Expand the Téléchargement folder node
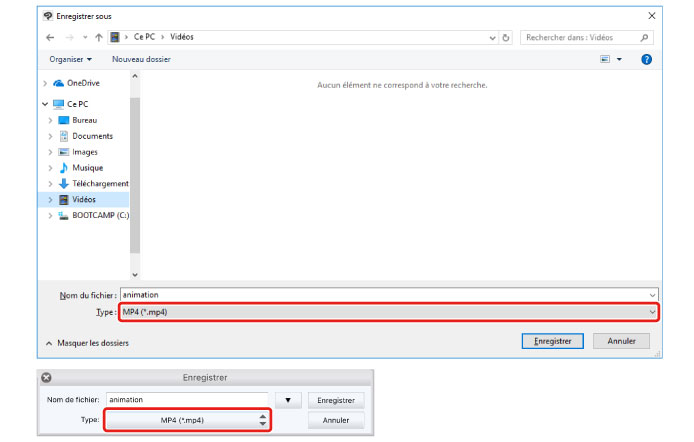This screenshot has width=694, height=442. (50, 184)
